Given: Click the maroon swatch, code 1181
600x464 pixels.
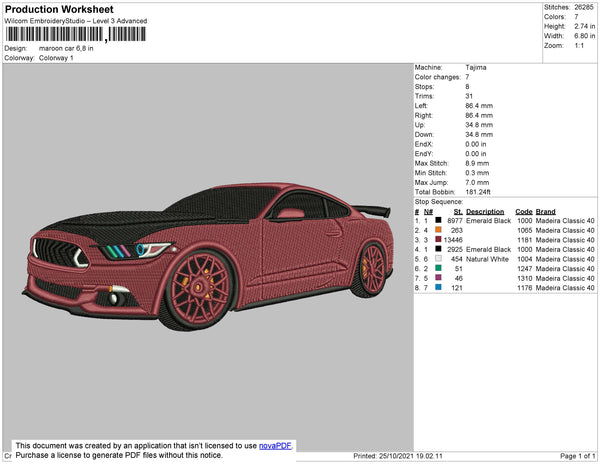Looking at the screenshot, I should 439,239.
